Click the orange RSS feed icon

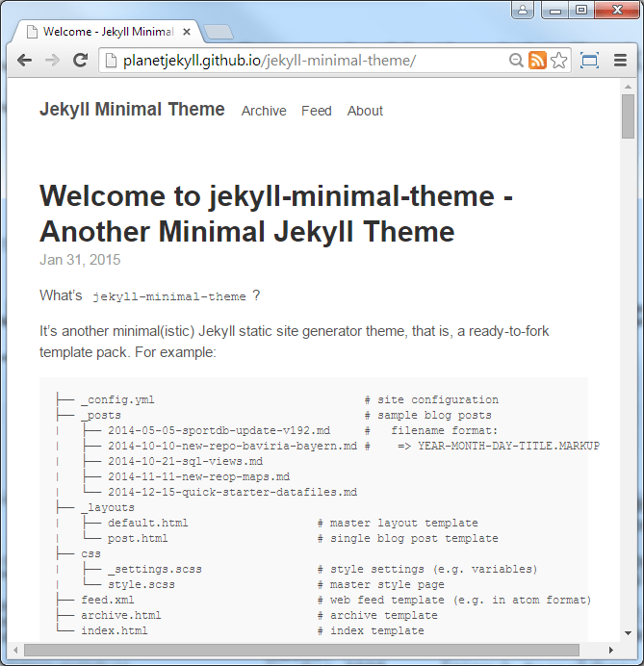pyautogui.click(x=537, y=61)
